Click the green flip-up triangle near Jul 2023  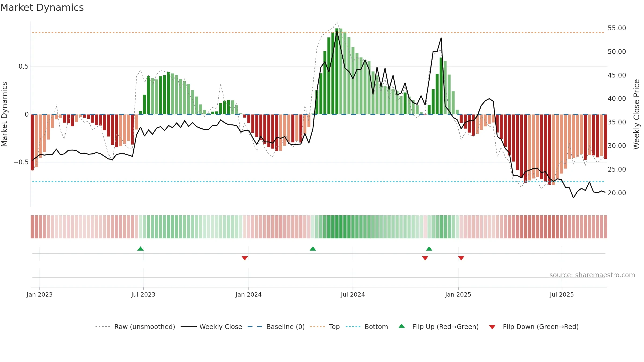click(x=140, y=249)
